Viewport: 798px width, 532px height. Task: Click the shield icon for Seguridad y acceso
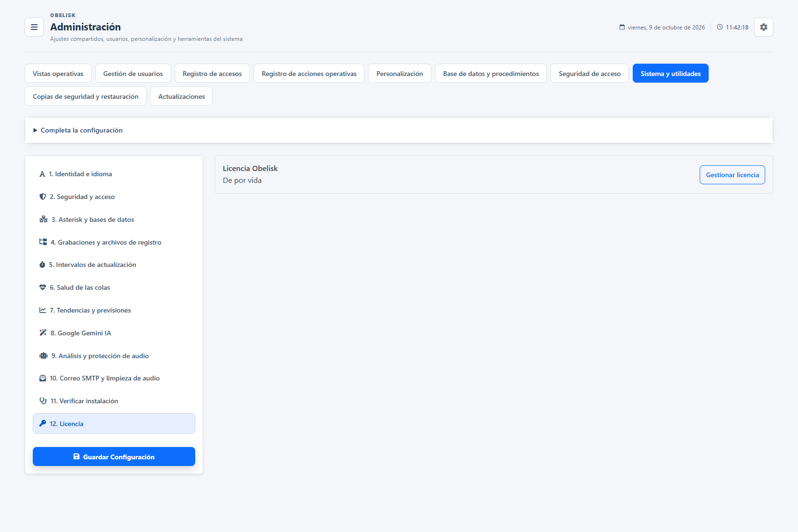pos(43,197)
